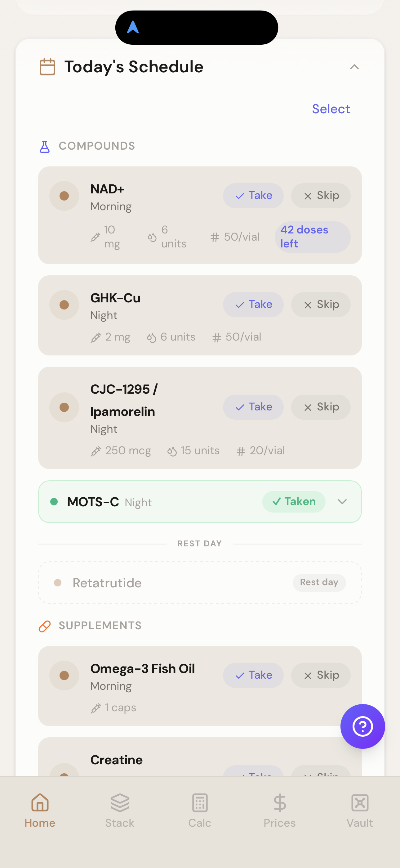Viewport: 400px width, 868px height.
Task: Toggle the GHK-Cu status circle
Action: [64, 305]
